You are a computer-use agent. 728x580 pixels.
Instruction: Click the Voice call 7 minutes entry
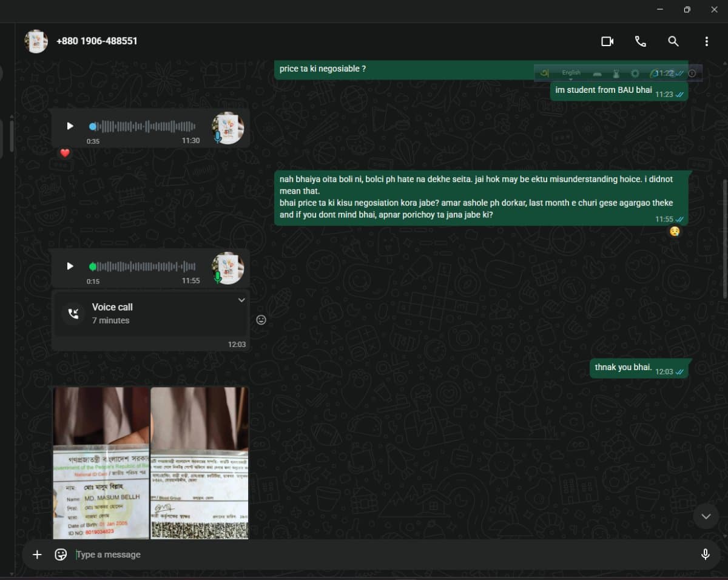[150, 313]
